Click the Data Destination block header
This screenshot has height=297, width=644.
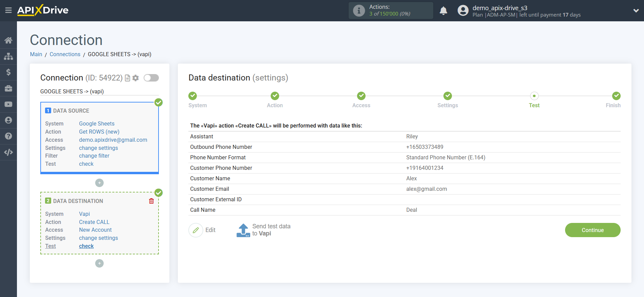[78, 201]
